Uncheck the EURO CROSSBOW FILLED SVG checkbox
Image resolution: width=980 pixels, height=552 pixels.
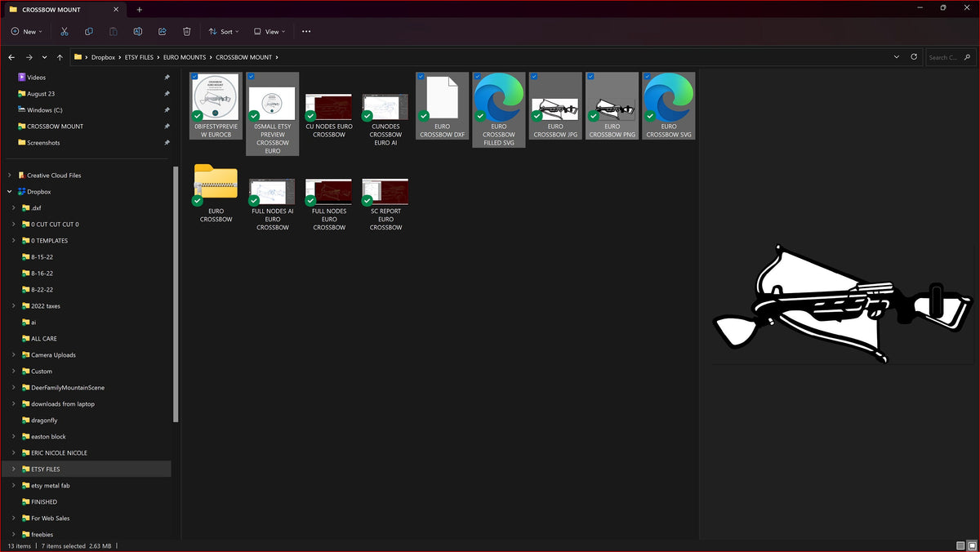(477, 76)
